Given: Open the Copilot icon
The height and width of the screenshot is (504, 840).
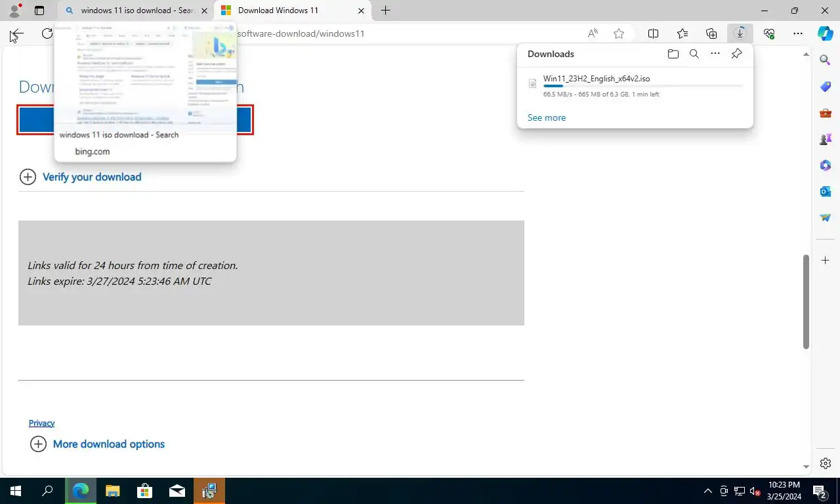Looking at the screenshot, I should coord(825,33).
